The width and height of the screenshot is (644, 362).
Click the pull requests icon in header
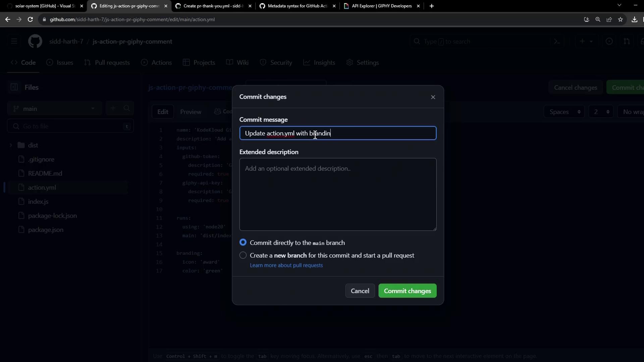coord(627,42)
